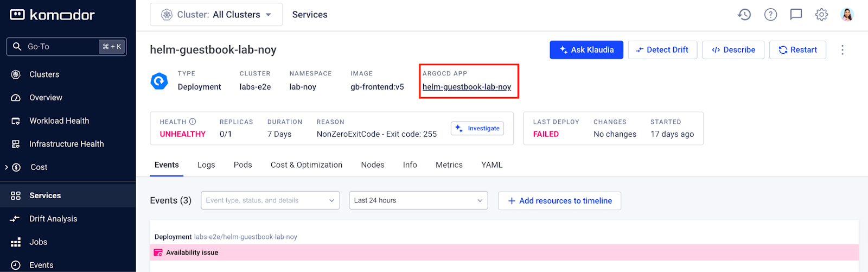Open the history clock icon in header
The width and height of the screenshot is (868, 272).
pos(744,15)
